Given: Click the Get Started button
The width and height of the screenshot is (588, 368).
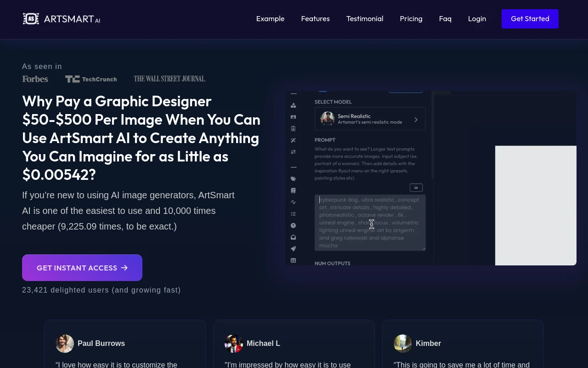Looking at the screenshot, I should (x=530, y=19).
